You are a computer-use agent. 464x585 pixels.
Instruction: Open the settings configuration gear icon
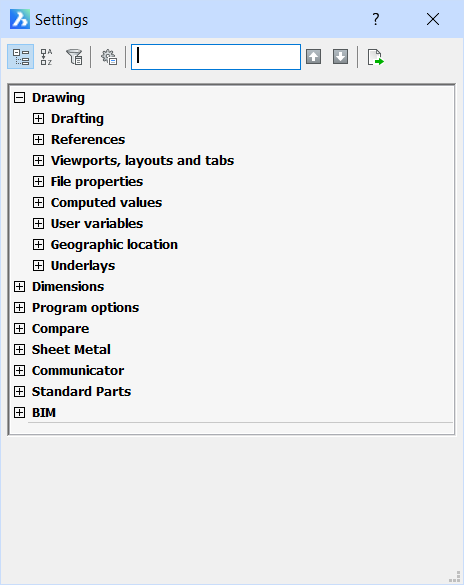point(109,57)
